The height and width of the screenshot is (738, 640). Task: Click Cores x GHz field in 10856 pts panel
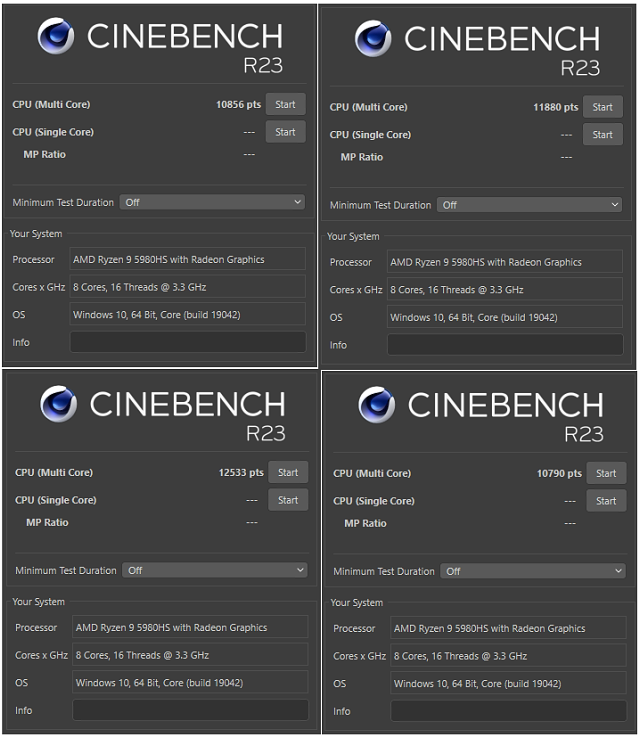click(188, 287)
